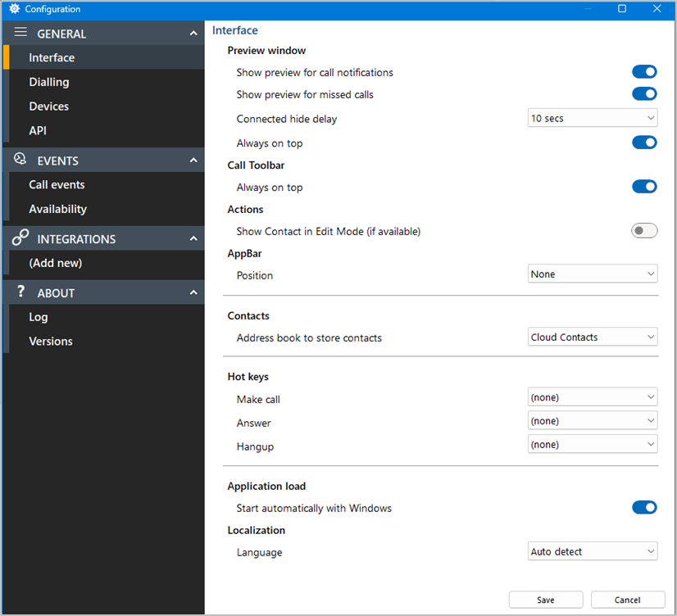Open the Answer hotkey dropdown
This screenshot has width=677, height=616.
point(593,420)
